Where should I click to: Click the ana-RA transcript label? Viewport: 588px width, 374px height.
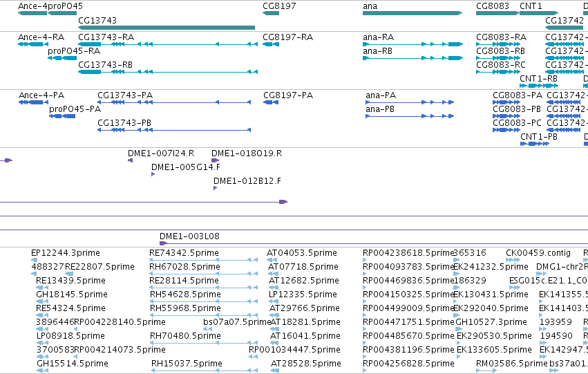tap(379, 37)
